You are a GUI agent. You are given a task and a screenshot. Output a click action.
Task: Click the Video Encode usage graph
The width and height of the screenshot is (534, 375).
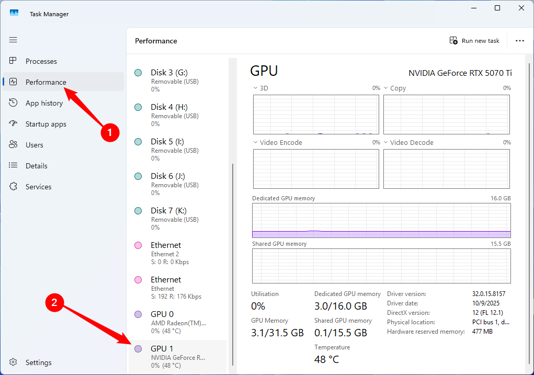point(316,169)
